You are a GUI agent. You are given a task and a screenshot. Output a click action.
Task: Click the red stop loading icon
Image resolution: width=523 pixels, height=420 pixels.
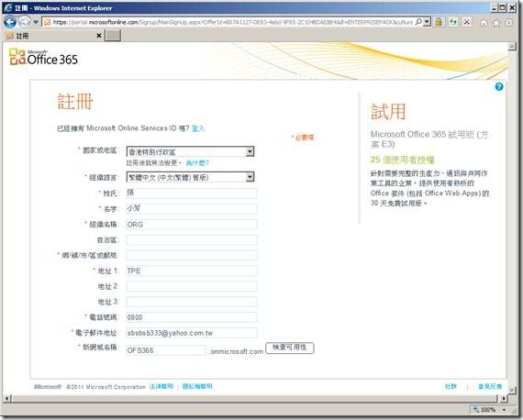click(x=467, y=22)
